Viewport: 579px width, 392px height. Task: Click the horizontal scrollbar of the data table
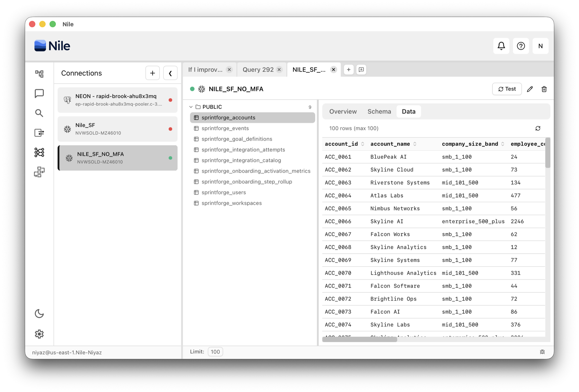click(x=360, y=340)
